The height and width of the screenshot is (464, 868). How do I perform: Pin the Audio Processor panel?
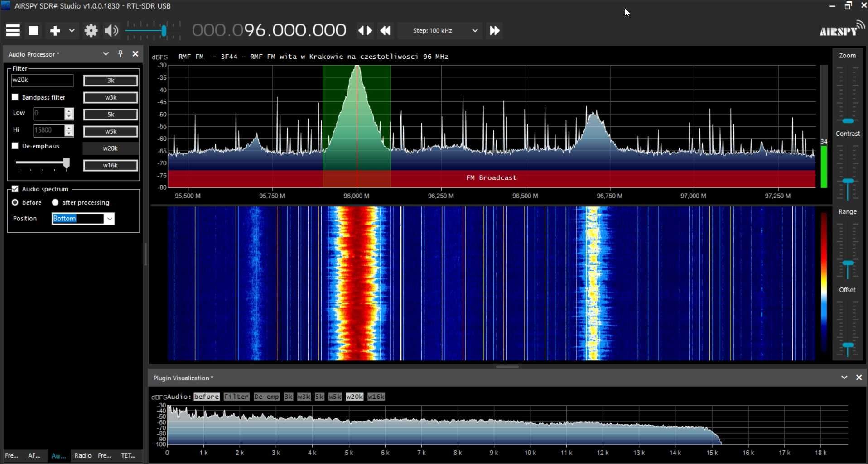coord(121,54)
